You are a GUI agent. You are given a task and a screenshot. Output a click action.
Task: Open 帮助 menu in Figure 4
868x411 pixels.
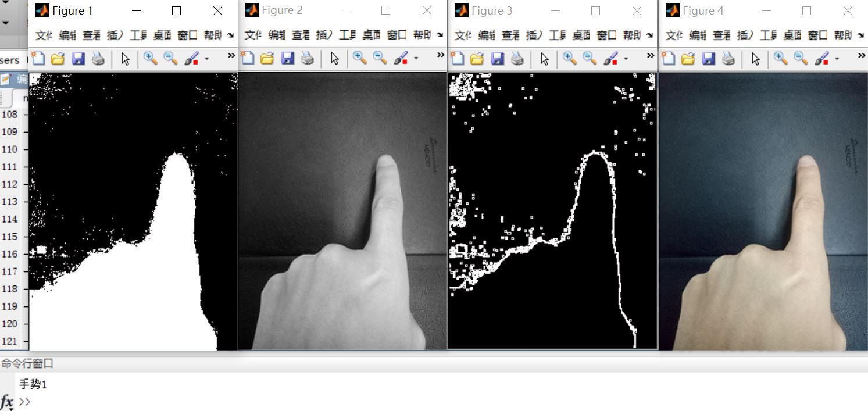843,35
